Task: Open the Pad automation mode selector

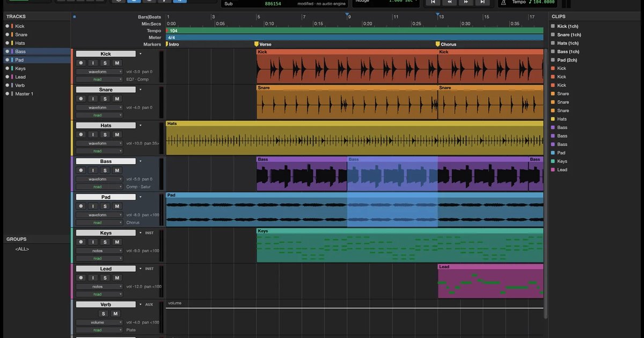Action: pos(99,223)
